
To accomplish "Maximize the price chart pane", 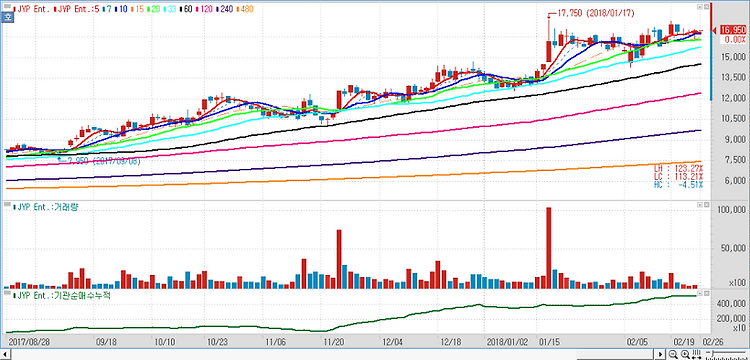I will [699, 8].
